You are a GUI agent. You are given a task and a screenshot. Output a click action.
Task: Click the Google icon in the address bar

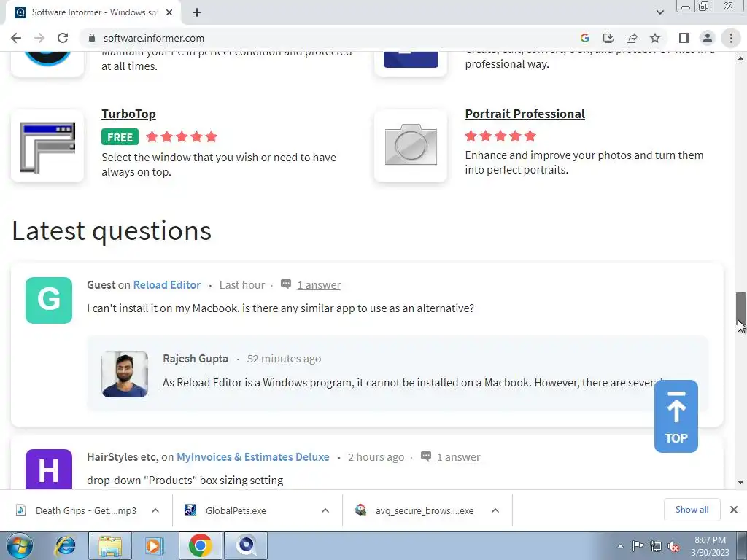[585, 38]
